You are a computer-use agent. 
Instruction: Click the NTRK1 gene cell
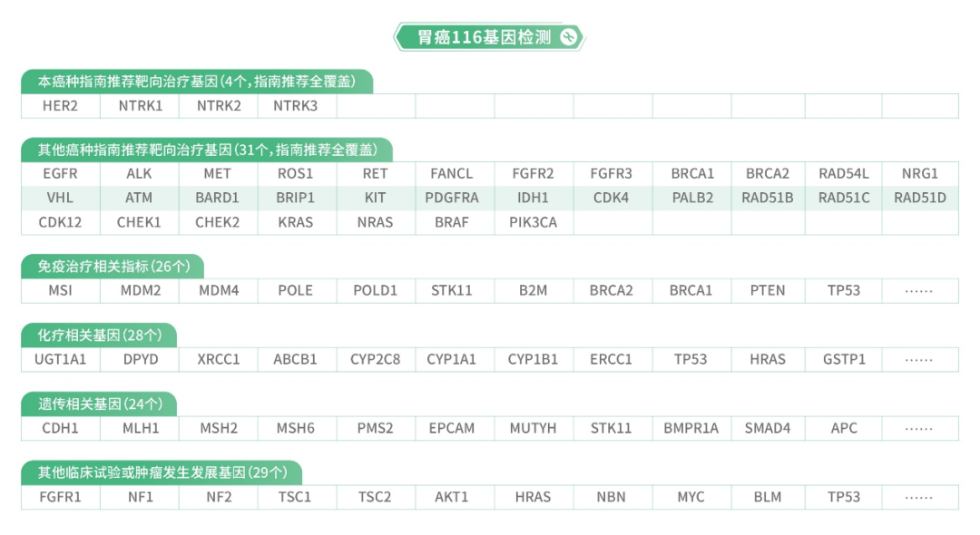(x=140, y=106)
